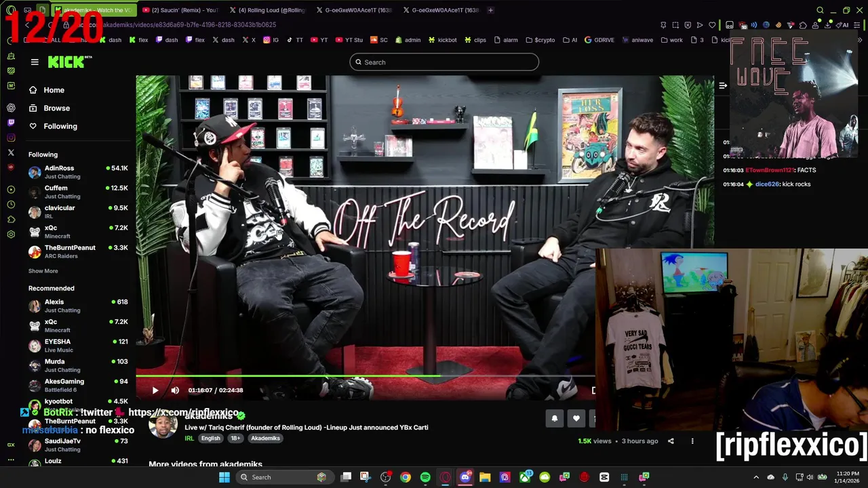Open the sidebar three-dots setup menu
The image size is (868, 488).
tap(11, 460)
